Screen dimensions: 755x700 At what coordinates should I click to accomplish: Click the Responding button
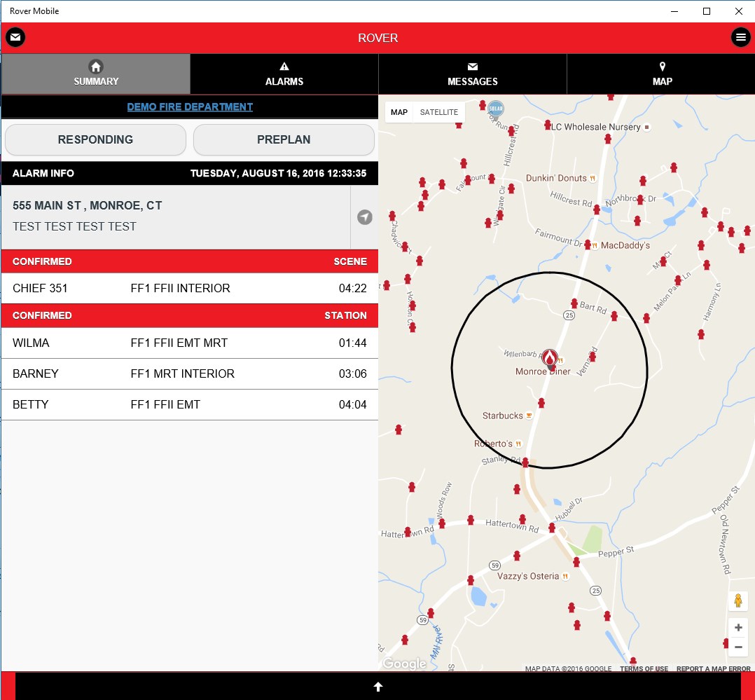[x=95, y=139]
